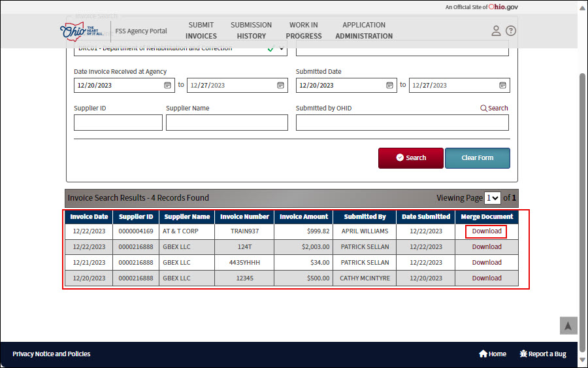Expand the agency dropdown showing DRC01
Viewport: 588px width, 368px height.
pos(180,49)
